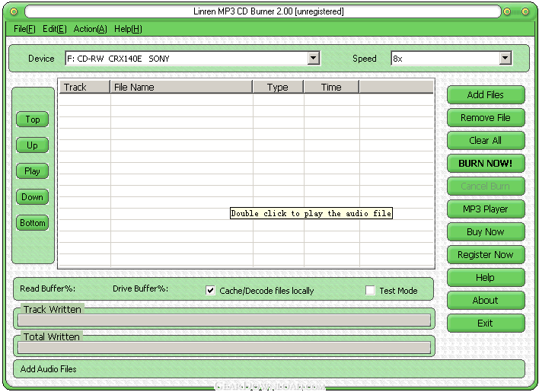Click the Type column header

point(278,87)
